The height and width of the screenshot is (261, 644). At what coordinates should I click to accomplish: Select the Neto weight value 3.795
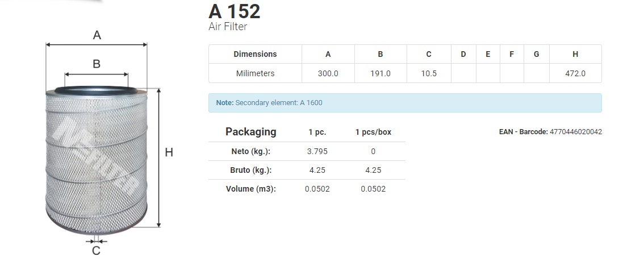317,151
